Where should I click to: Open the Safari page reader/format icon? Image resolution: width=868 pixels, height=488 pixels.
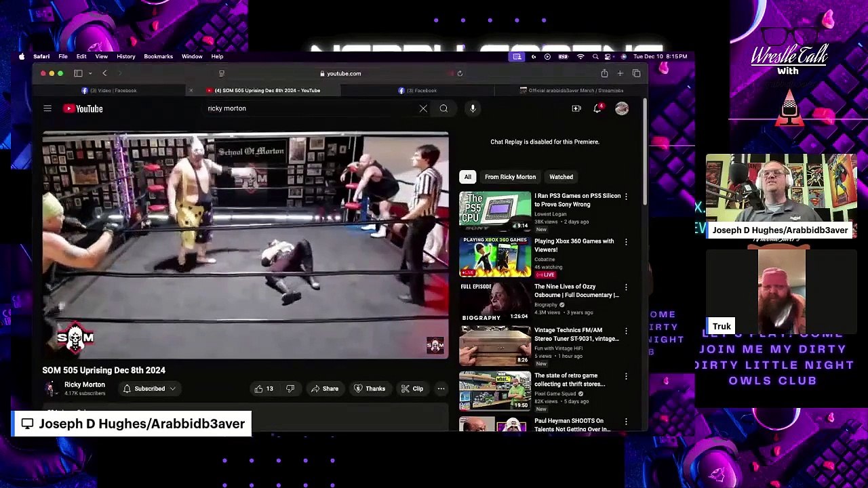[x=221, y=73]
